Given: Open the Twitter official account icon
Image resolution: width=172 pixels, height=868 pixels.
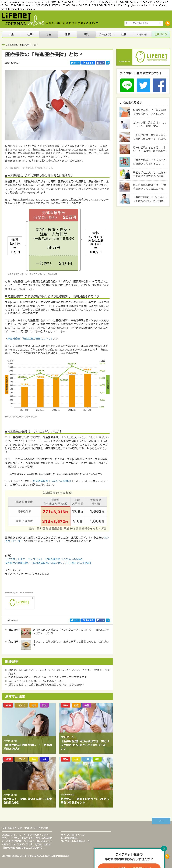Looking at the screenshot, I should [143, 85].
